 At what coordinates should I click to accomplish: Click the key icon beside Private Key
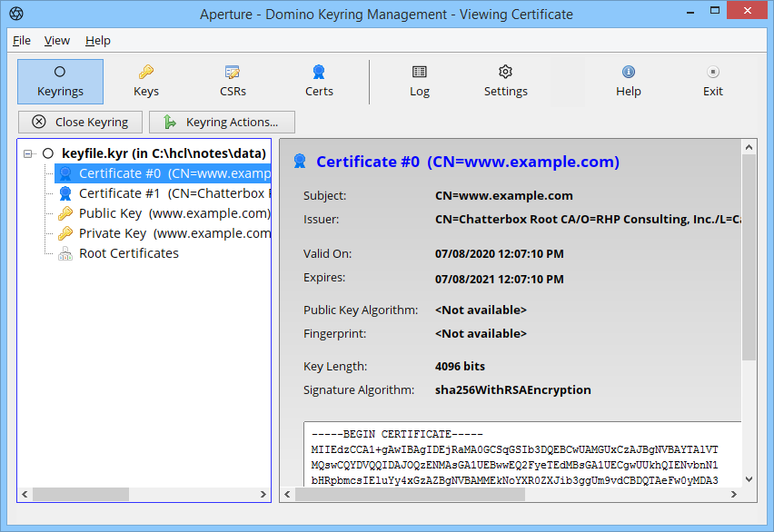65,233
